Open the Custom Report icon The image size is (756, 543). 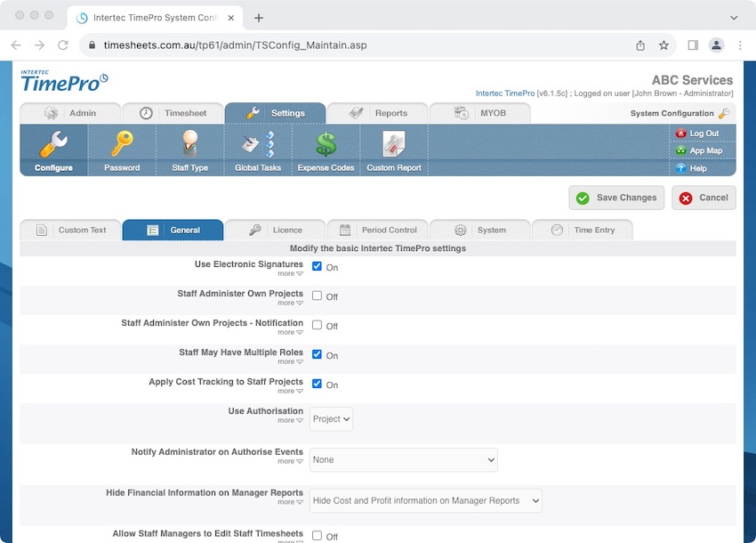pyautogui.click(x=394, y=144)
